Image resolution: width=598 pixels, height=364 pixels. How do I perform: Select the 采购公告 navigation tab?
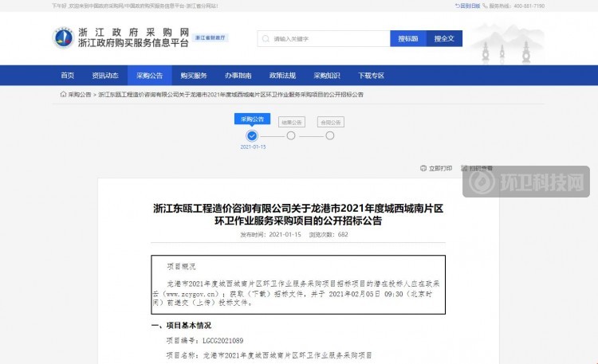[x=150, y=76]
